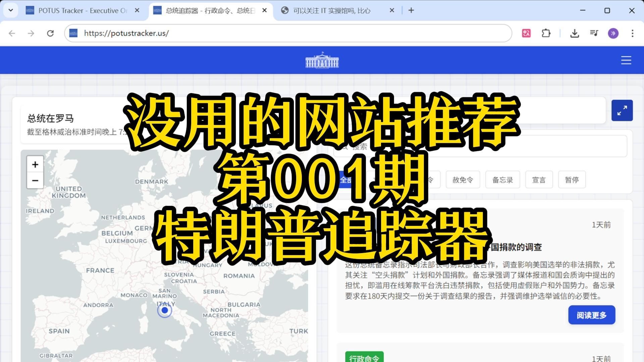Maximize the browser window
Screen dimensions: 644x362
click(x=607, y=10)
